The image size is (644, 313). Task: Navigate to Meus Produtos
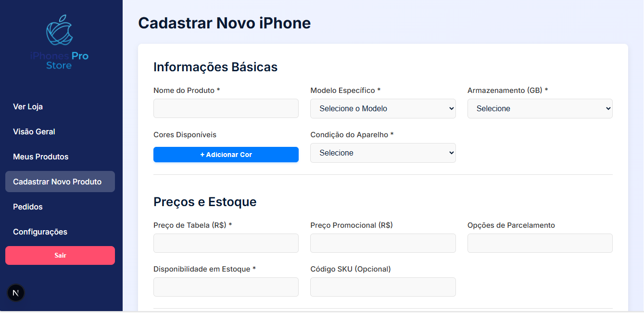41,156
